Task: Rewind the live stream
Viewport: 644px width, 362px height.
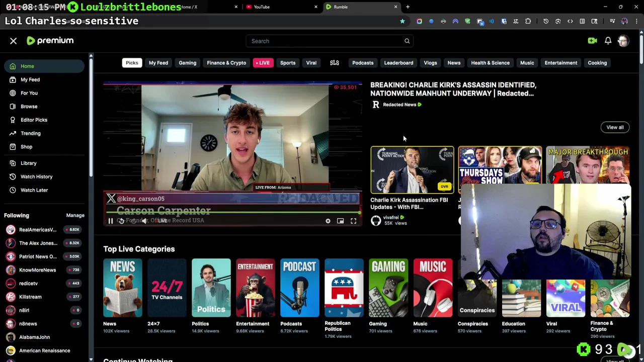Action: pyautogui.click(x=121, y=221)
